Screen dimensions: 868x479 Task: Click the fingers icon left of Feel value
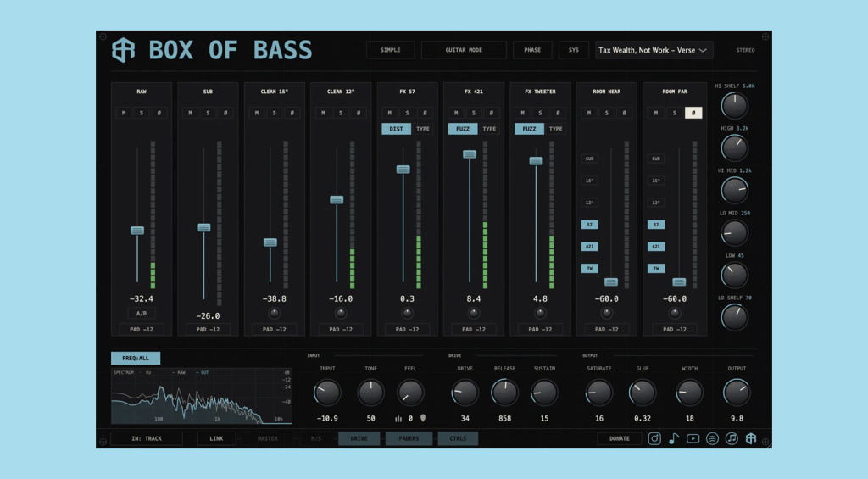point(398,419)
